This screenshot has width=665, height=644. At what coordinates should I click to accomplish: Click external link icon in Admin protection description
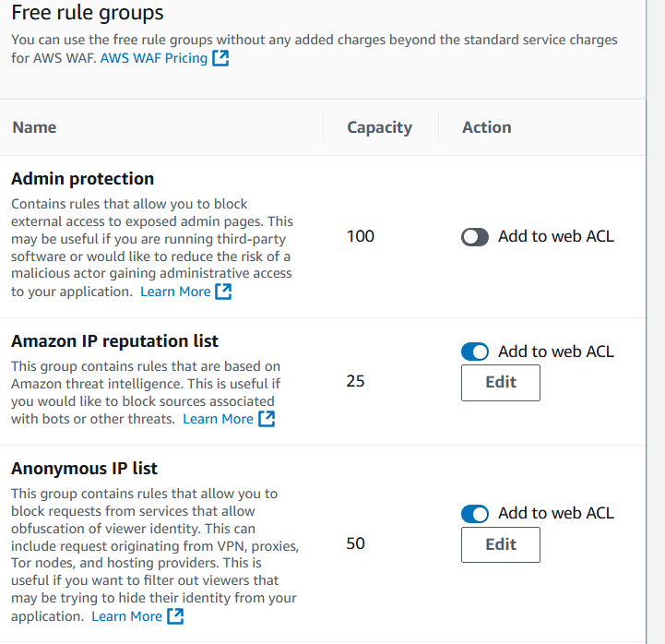pyautogui.click(x=223, y=292)
